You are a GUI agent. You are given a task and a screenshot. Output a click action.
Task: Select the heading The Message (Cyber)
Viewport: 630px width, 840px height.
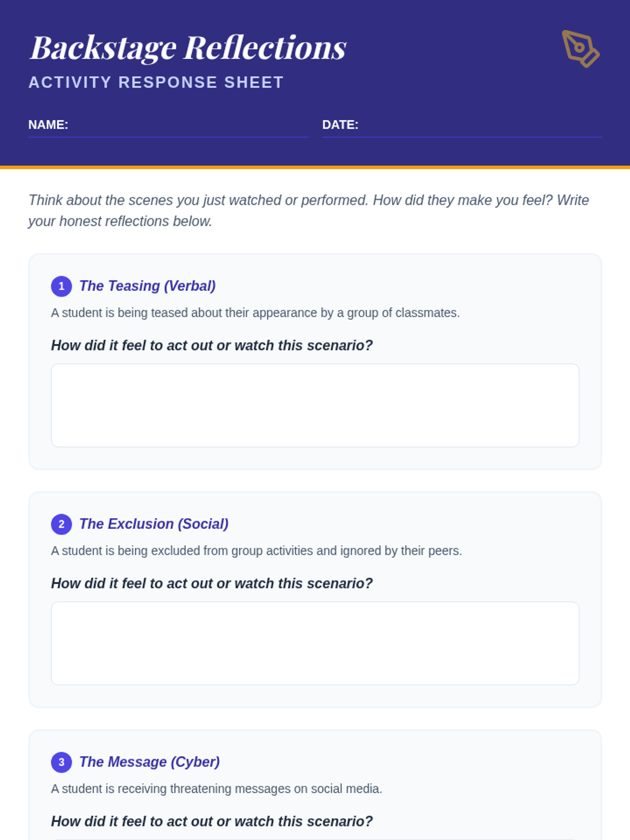(x=150, y=762)
